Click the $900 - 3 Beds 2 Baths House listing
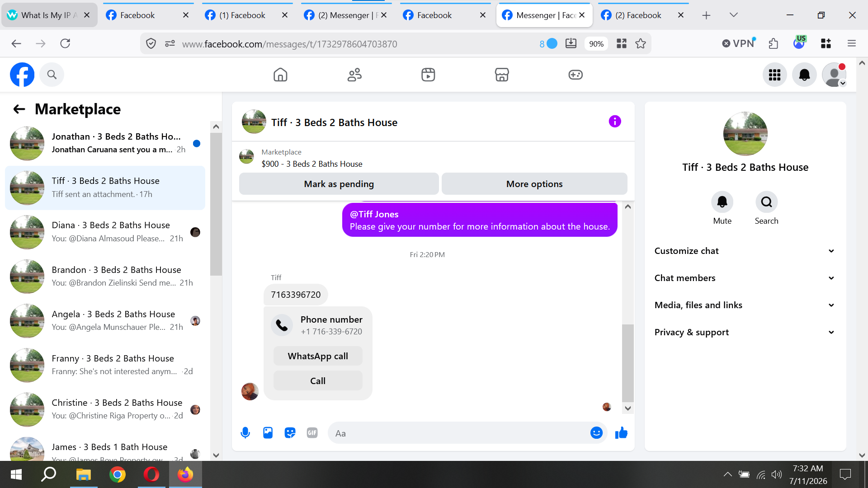Screen dimensions: 868x488 312,164
